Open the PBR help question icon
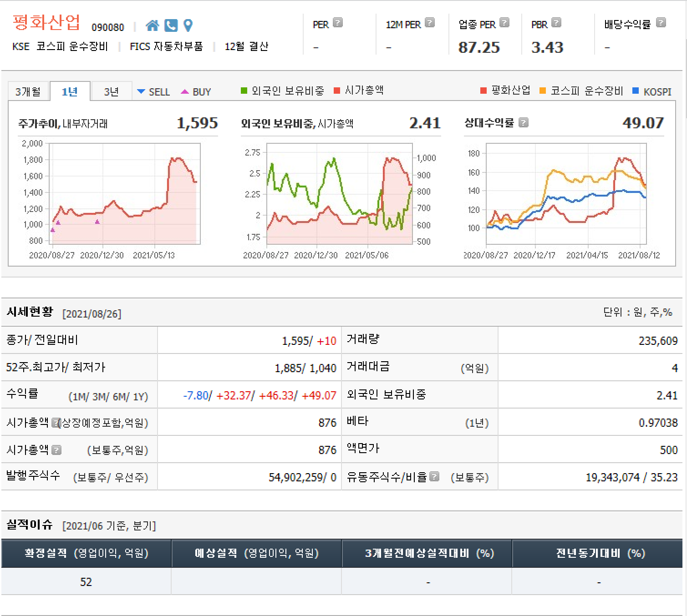This screenshot has height=616, width=687. pos(556,22)
